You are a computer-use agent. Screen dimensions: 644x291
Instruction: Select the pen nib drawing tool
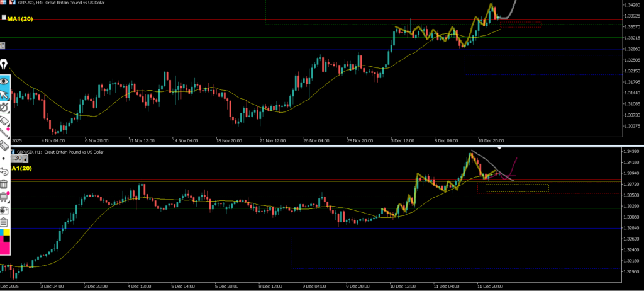[x=4, y=66]
